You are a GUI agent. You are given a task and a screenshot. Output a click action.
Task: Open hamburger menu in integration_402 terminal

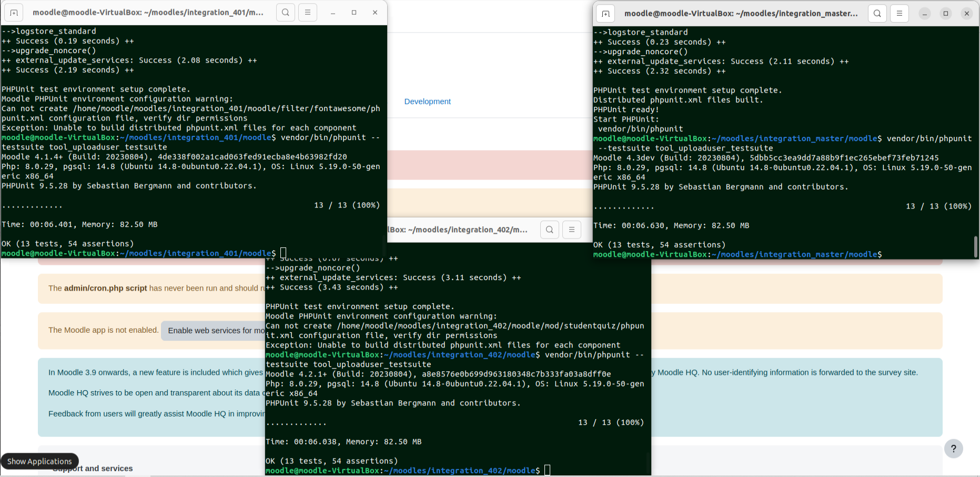point(572,230)
